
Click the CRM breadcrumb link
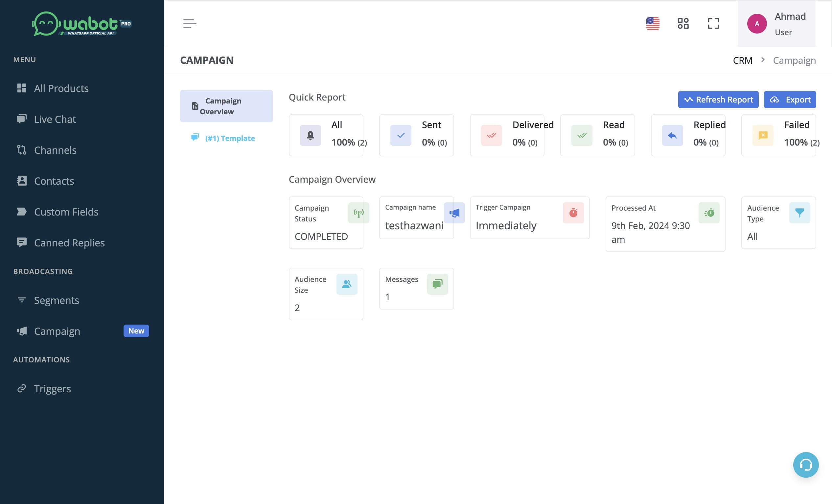(743, 60)
